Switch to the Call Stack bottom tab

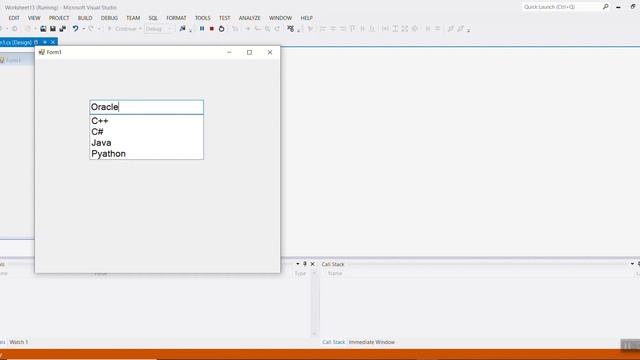click(333, 342)
